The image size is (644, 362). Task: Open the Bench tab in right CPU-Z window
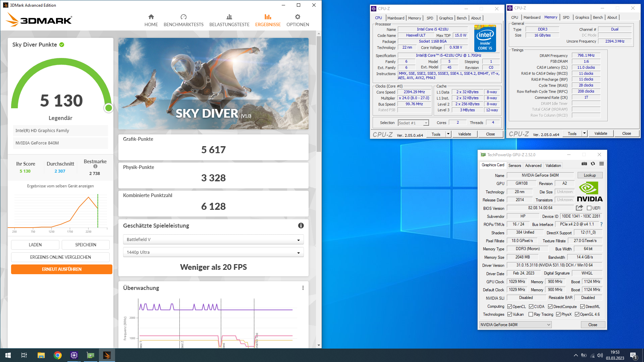coord(598,17)
